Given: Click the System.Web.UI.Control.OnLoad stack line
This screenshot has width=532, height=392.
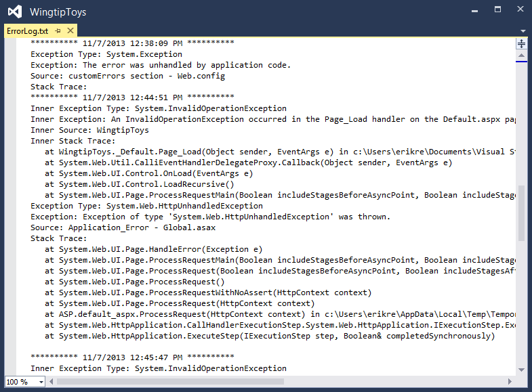Looking at the screenshot, I should click(149, 173).
